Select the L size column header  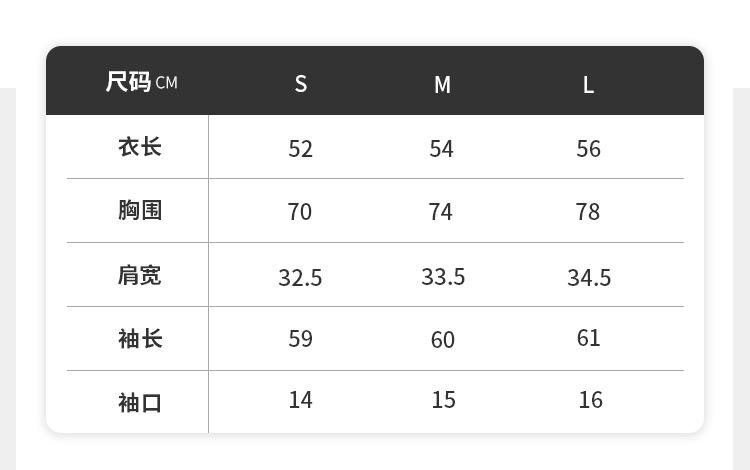(x=588, y=85)
